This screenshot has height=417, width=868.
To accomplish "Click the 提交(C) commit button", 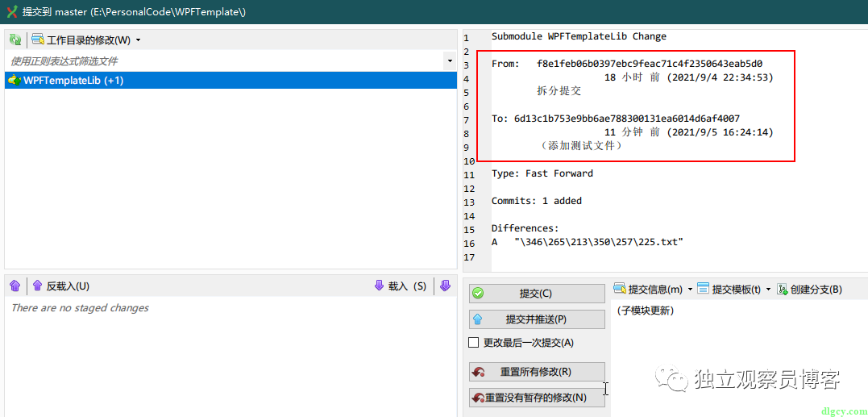I will [x=537, y=294].
